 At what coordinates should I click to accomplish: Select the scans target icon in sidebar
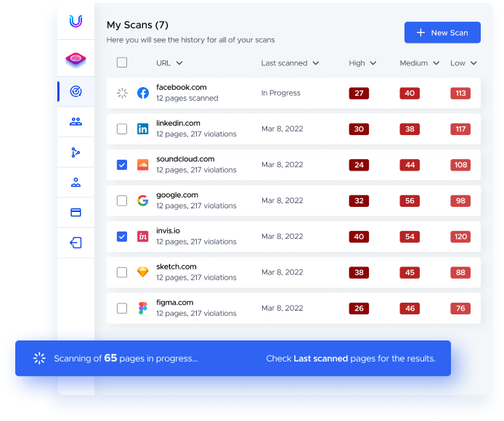click(76, 91)
